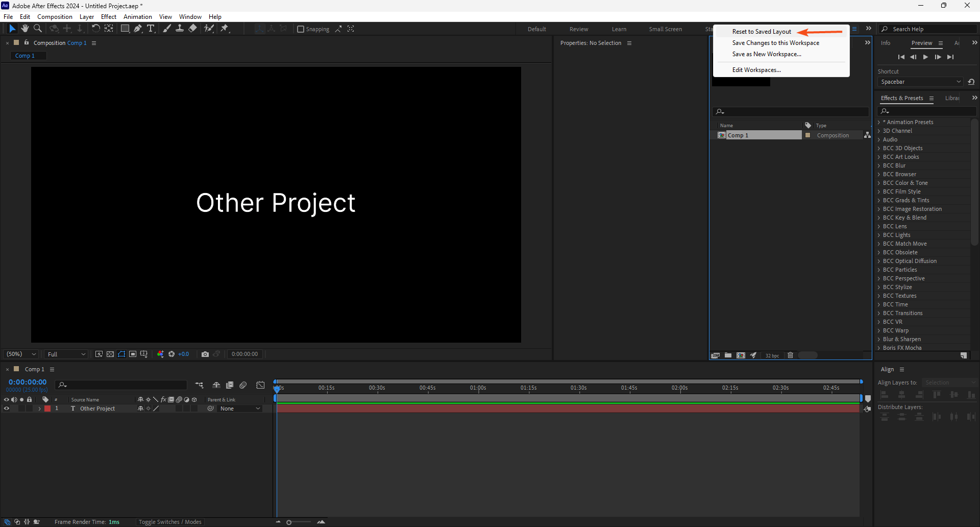Switch to the Review workspace
This screenshot has width=980, height=527.
tap(579, 29)
